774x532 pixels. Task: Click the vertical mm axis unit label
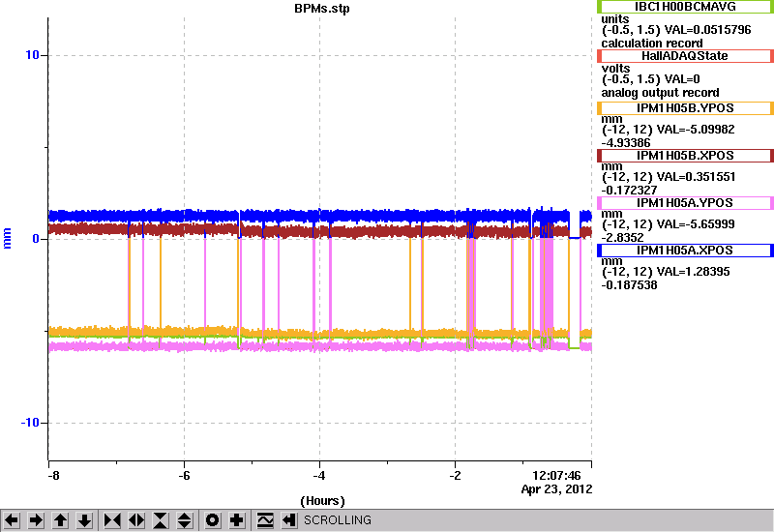coord(7,238)
